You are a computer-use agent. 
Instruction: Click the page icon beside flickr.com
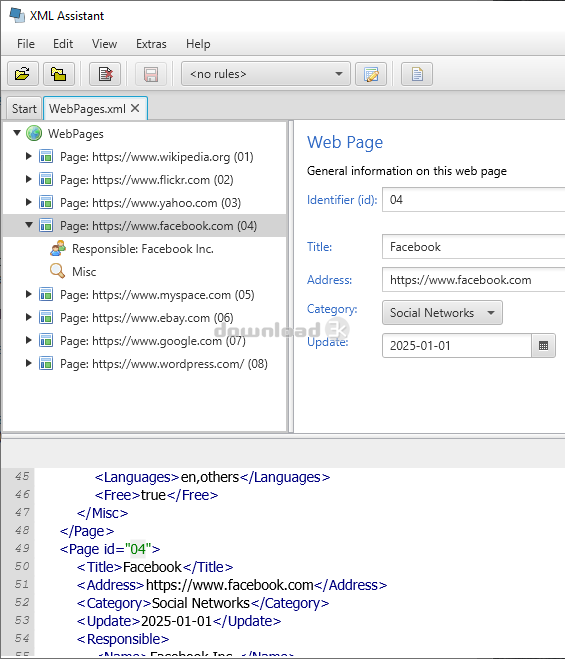coord(46,179)
